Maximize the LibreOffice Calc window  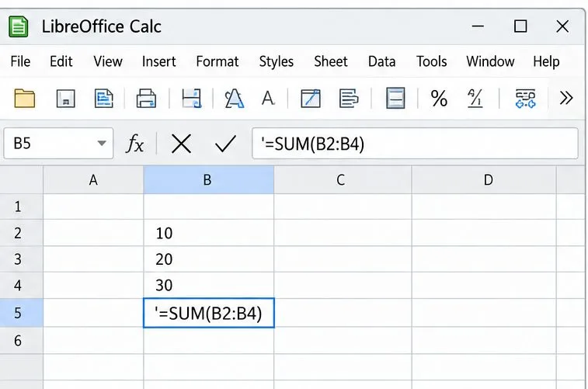(x=520, y=26)
